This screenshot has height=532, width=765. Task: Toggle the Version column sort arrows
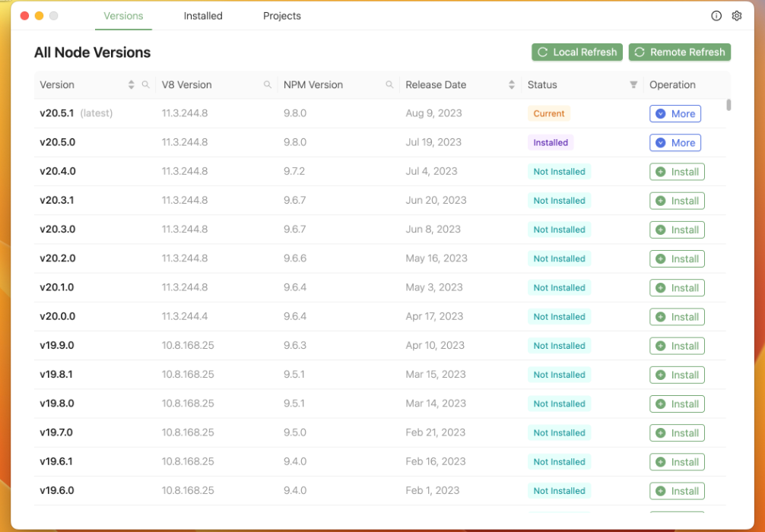[x=132, y=85]
